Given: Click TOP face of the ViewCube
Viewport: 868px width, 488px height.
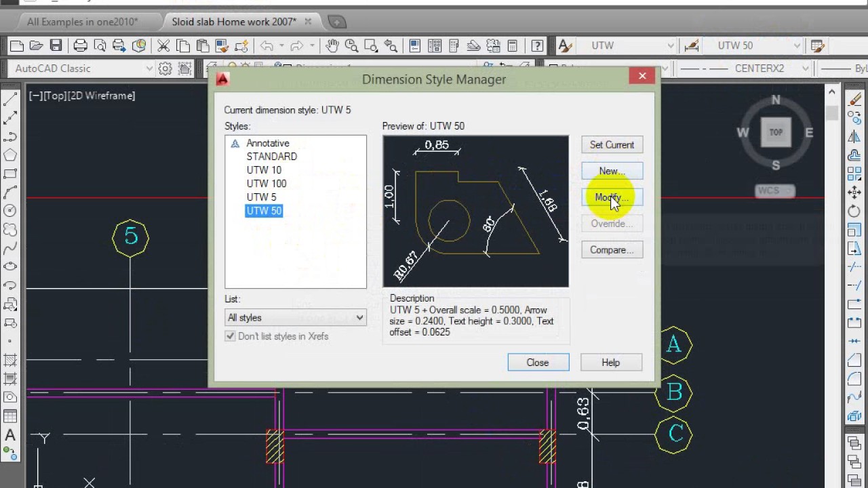Looking at the screenshot, I should (776, 133).
